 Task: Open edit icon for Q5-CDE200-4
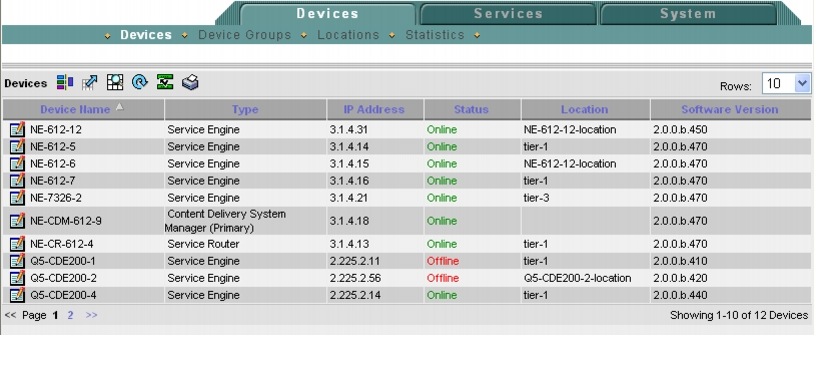(x=17, y=295)
